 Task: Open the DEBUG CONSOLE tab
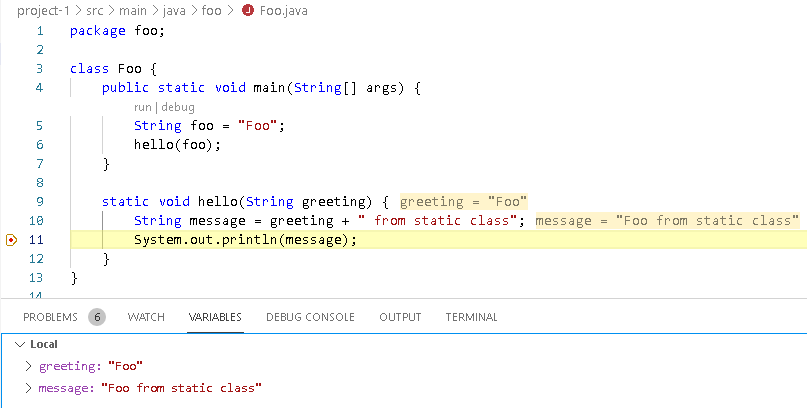(x=310, y=317)
